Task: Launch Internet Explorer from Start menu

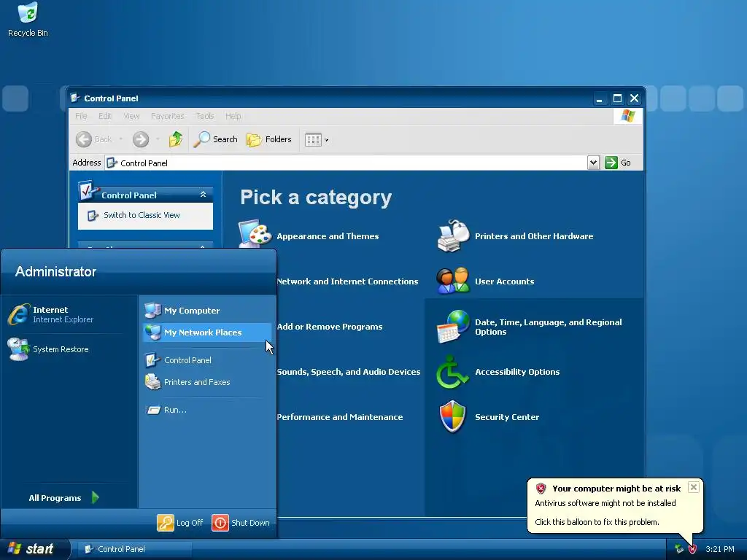Action: [x=50, y=314]
